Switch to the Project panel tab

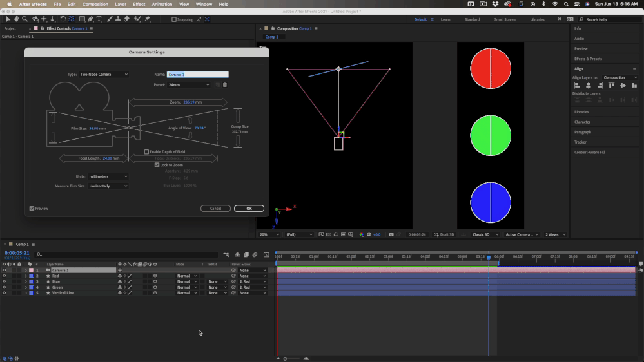[x=10, y=29]
